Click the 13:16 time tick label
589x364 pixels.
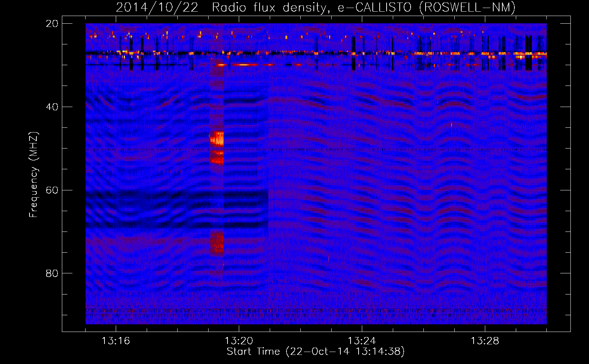pos(116,341)
